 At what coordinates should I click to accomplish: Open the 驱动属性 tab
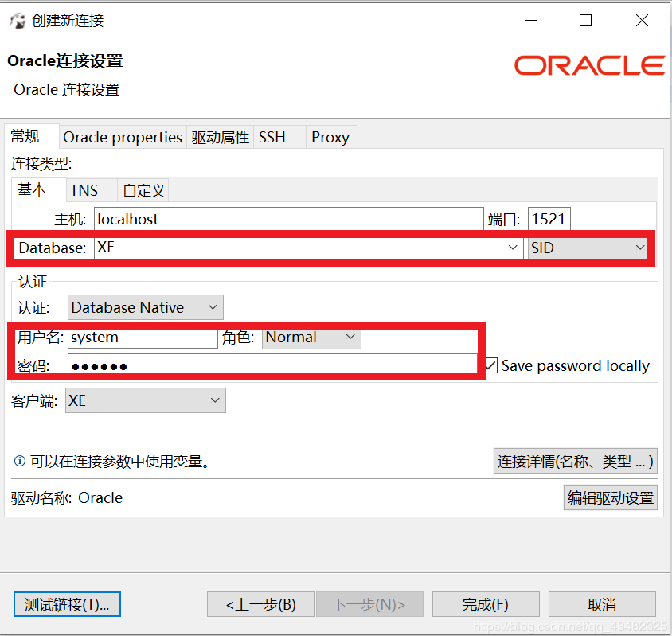tap(221, 137)
